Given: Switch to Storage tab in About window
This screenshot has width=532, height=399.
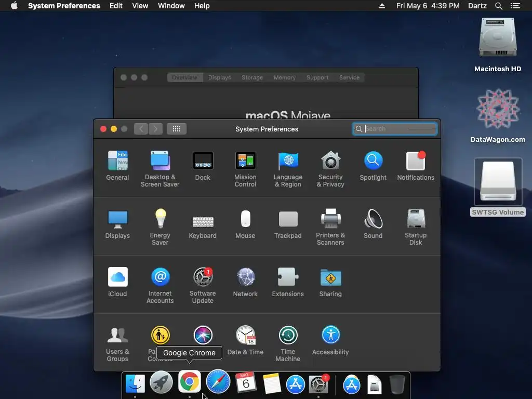Looking at the screenshot, I should tap(252, 77).
